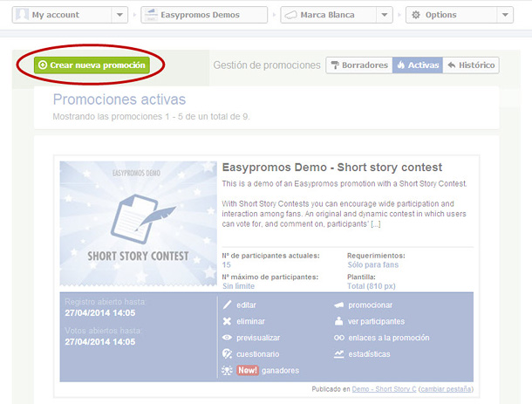Open the Easypromos Demo - Short story contest title
Screen dimensions: 532x404
[x=331, y=168]
